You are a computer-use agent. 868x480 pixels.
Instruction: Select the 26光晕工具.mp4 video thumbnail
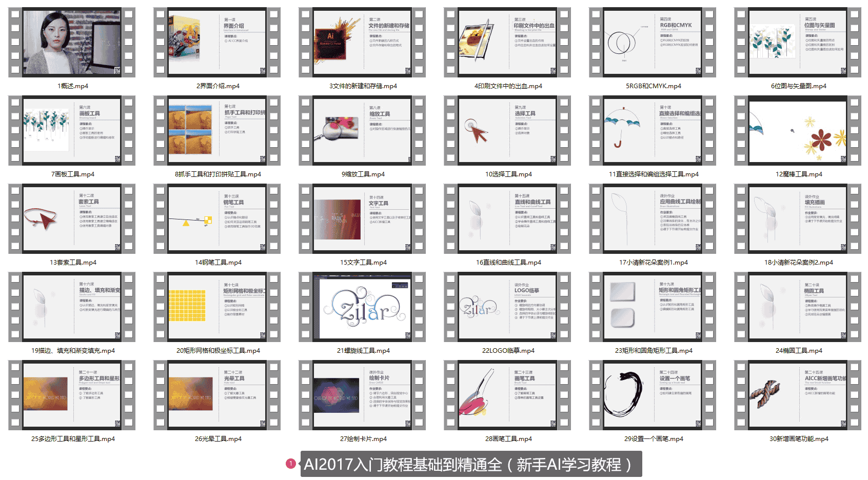coord(217,395)
